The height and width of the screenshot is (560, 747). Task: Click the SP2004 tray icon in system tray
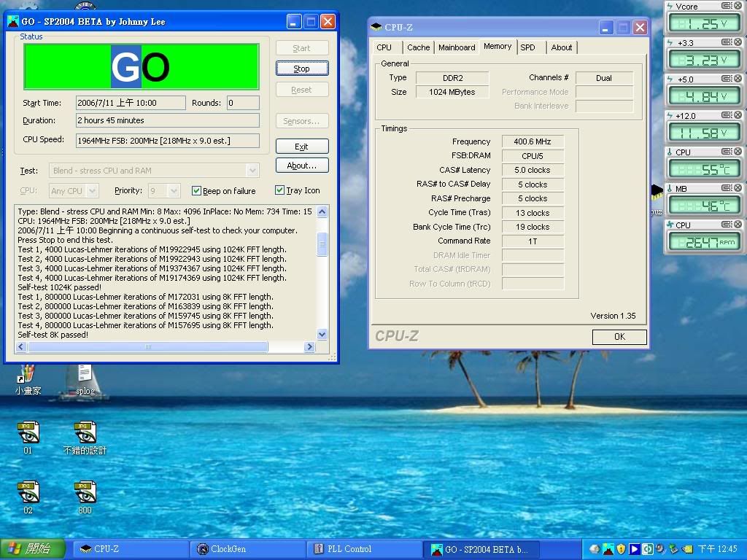608,549
